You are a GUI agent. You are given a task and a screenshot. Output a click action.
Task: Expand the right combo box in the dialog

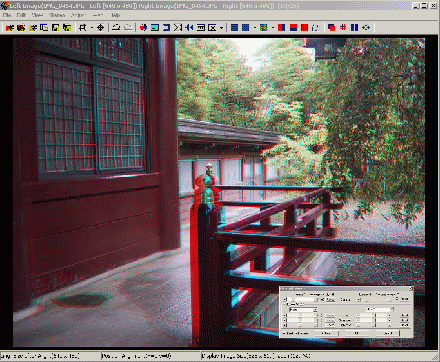pyautogui.click(x=392, y=309)
